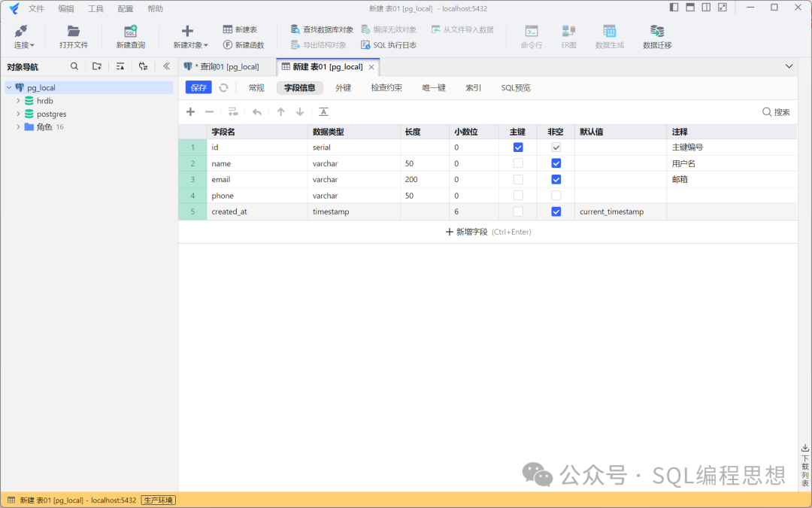The width and height of the screenshot is (812, 508).
Task: Open a new query with 新建查询 icon
Action: point(130,36)
